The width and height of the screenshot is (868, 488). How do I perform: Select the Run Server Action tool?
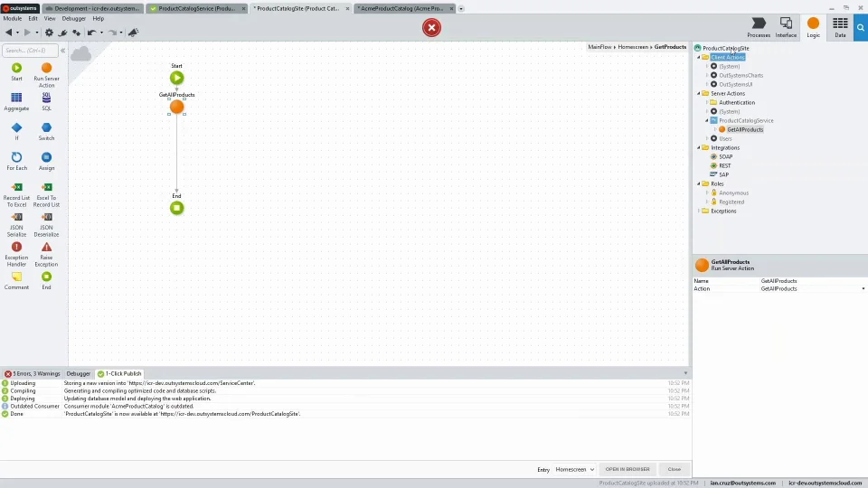tap(46, 75)
